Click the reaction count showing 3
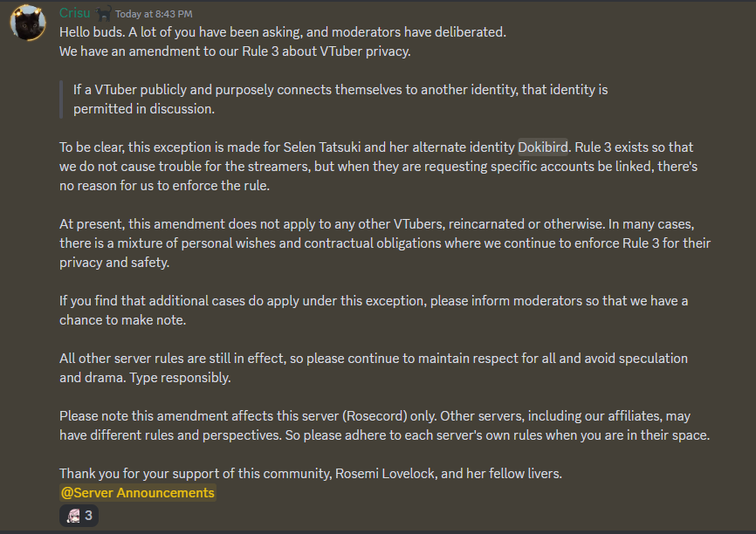Screen dimensions: 756x534 [x=88, y=515]
